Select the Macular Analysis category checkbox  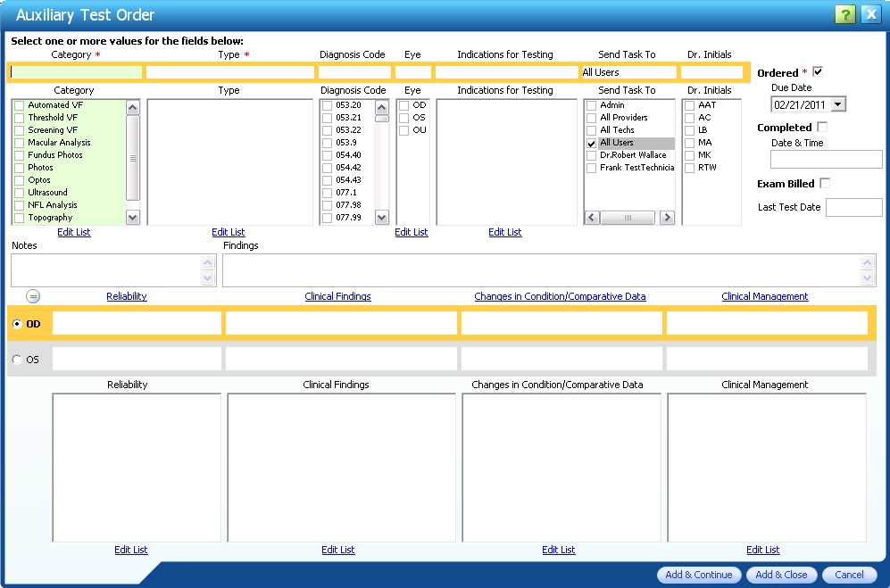(20, 143)
